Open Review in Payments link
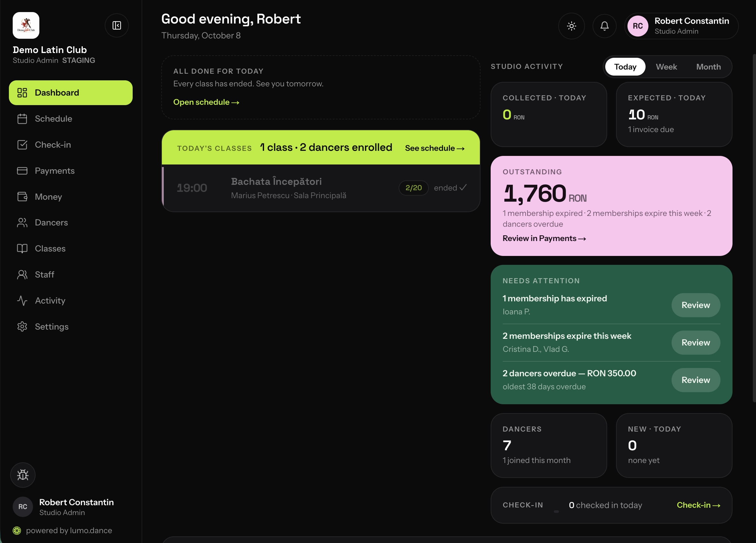The height and width of the screenshot is (543, 756). [x=544, y=238]
